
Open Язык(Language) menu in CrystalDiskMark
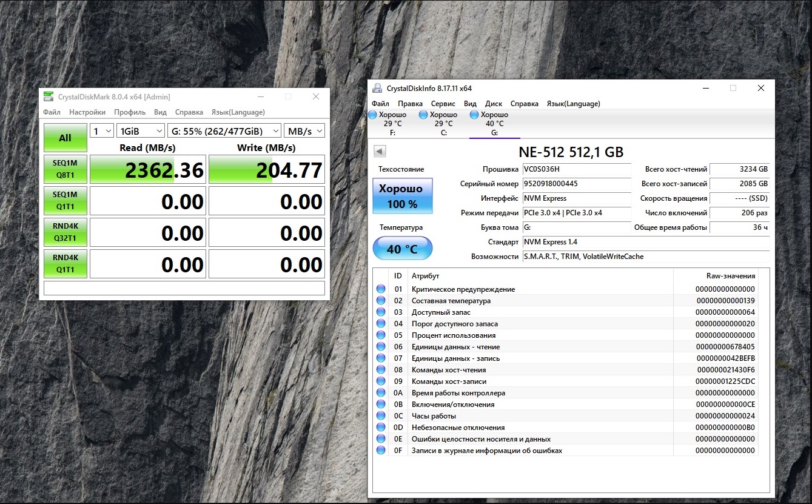click(x=238, y=112)
